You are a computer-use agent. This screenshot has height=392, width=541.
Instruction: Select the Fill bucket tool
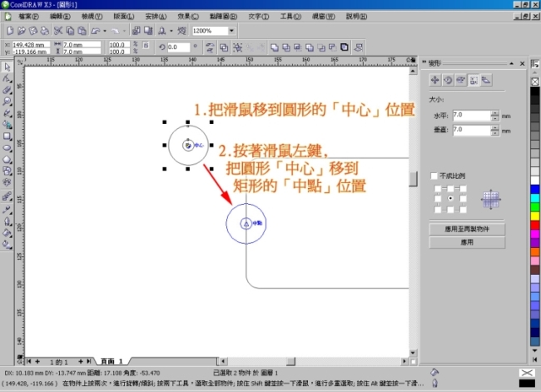(7, 233)
